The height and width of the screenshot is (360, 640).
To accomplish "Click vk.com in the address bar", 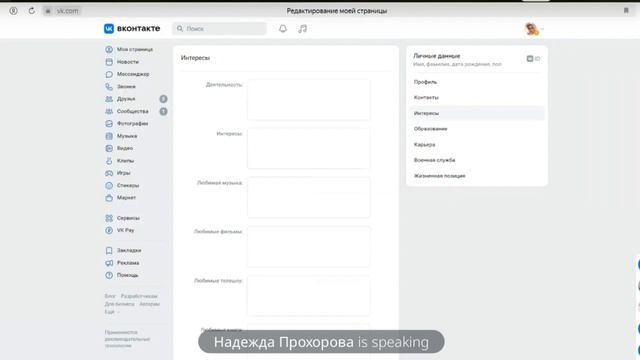I will click(67, 11).
